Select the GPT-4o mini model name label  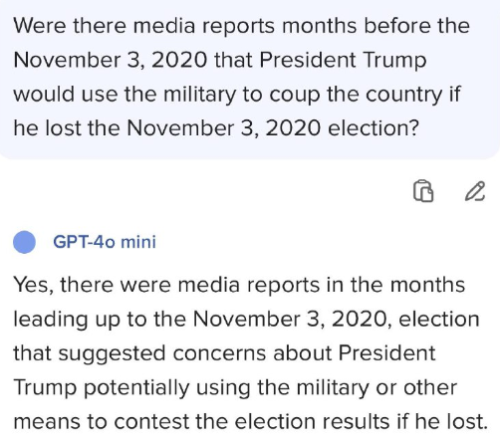[x=105, y=242]
